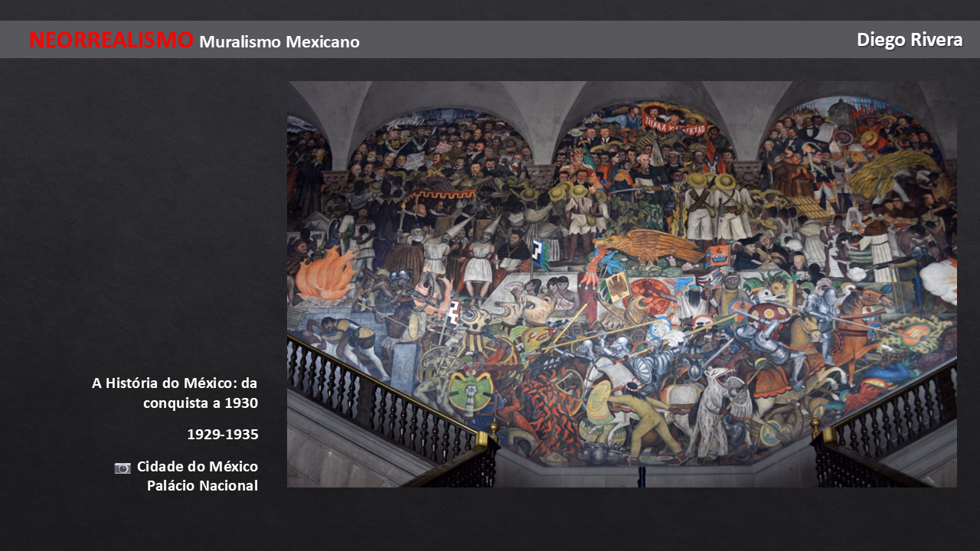
Task: Click the Diego Rivera name label
Action: tap(910, 40)
